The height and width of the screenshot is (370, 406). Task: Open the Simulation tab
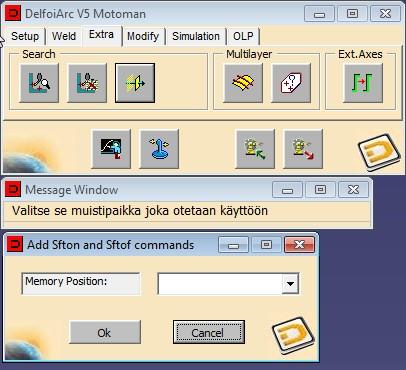click(196, 36)
